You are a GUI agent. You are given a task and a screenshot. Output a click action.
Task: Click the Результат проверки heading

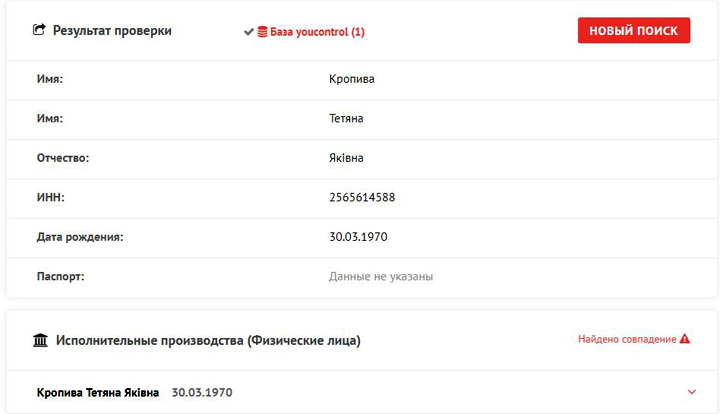coord(112,31)
